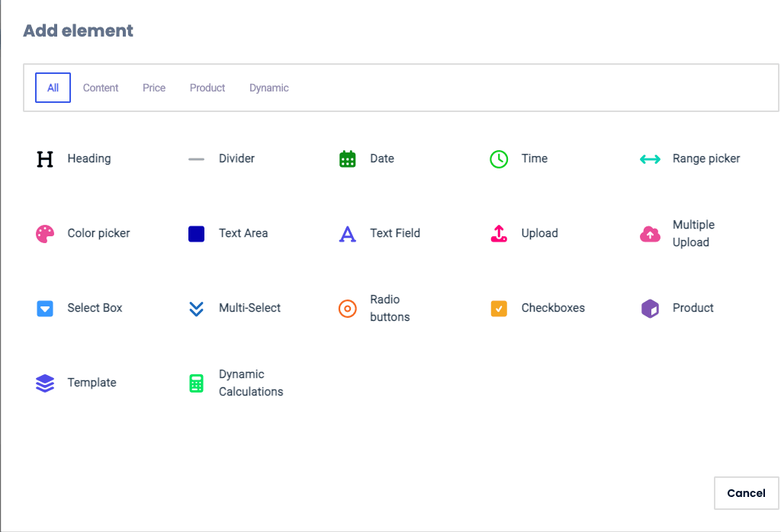Pick the Template layers icon
The width and height of the screenshot is (781, 532).
(45, 383)
